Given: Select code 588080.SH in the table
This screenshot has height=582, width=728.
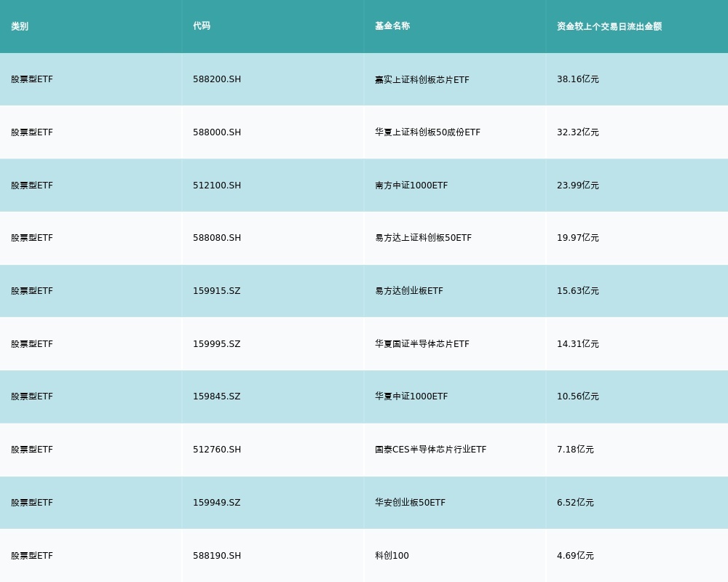Looking at the screenshot, I should tap(217, 238).
